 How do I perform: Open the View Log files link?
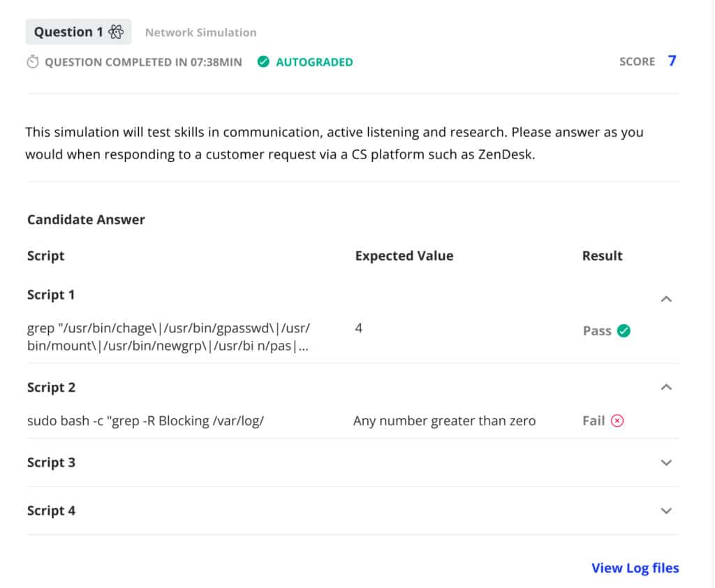(x=635, y=568)
